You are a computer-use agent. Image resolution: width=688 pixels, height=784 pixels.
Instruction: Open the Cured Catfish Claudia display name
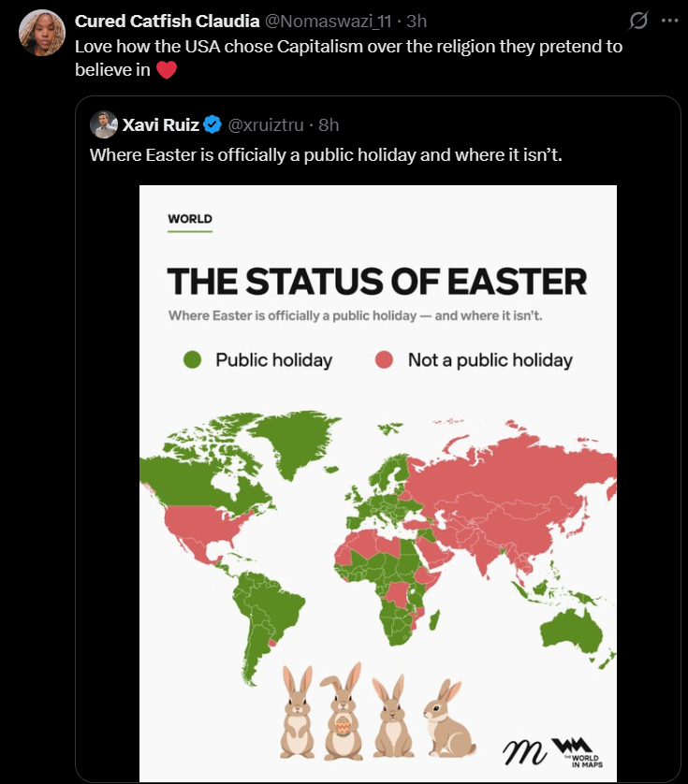[168, 21]
